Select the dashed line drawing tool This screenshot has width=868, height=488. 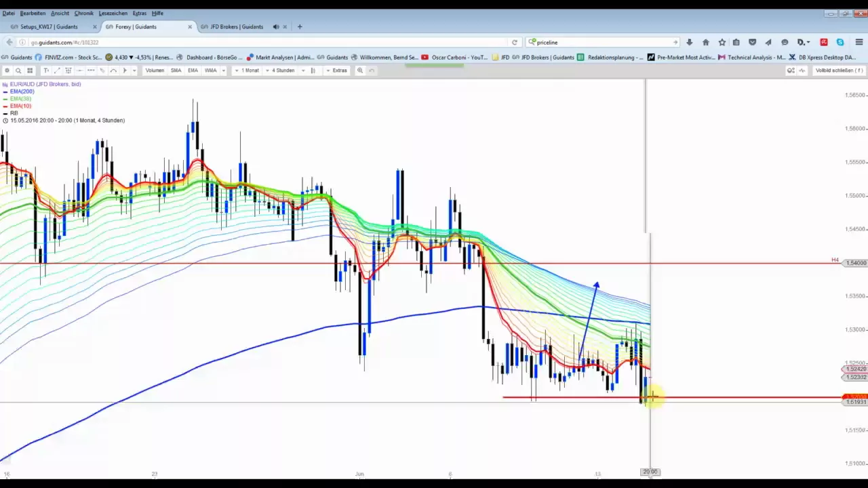(91, 70)
